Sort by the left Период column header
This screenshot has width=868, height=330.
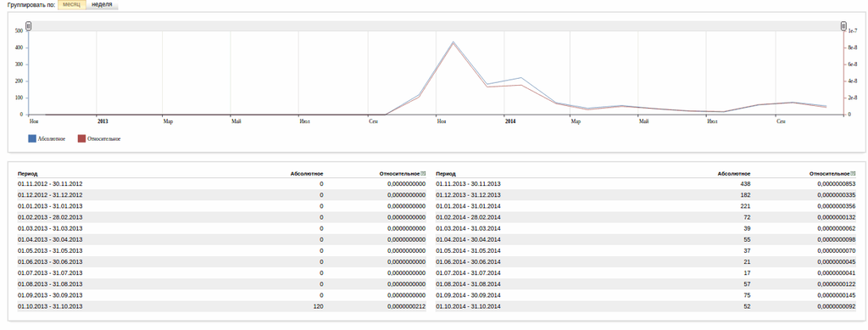click(x=28, y=174)
